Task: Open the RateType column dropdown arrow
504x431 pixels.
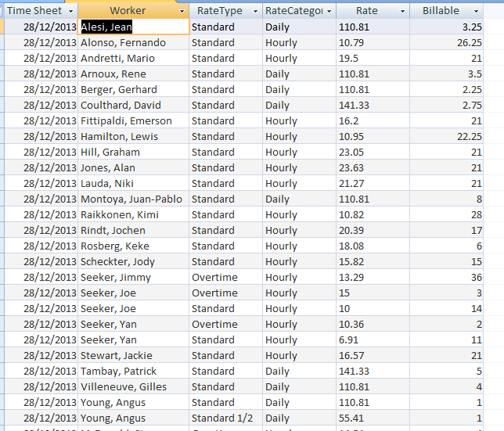Action: pos(256,11)
